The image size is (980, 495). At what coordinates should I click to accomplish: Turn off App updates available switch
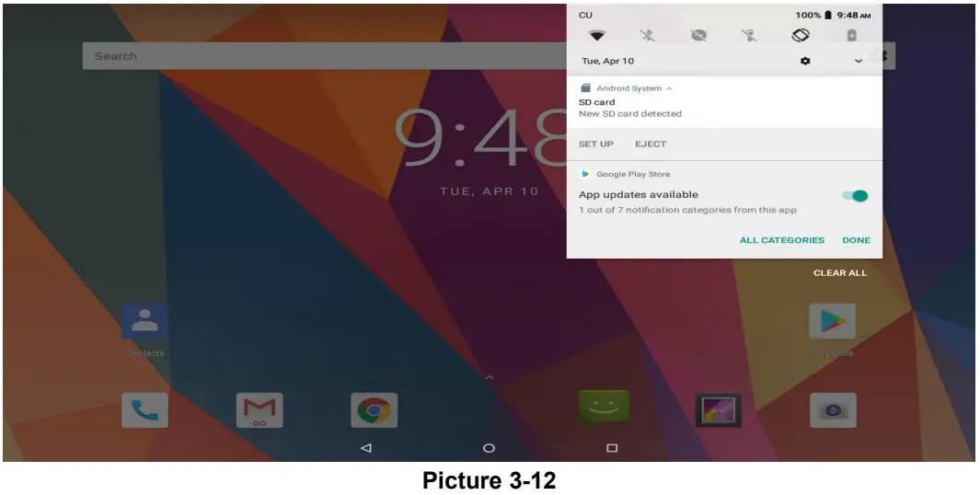coord(855,196)
